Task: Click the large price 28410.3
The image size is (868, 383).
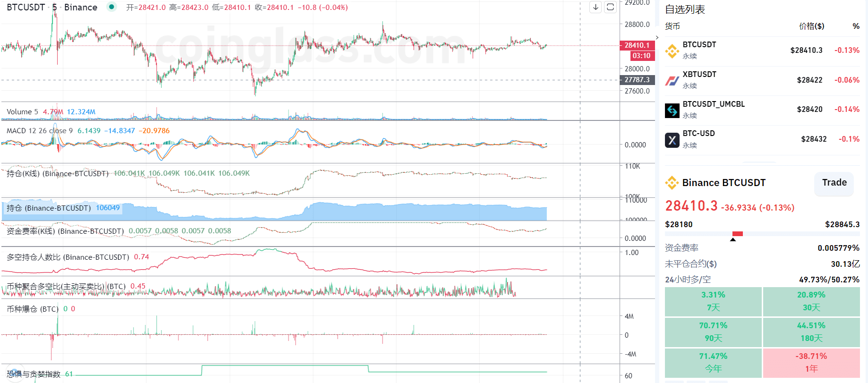Action: 691,206
